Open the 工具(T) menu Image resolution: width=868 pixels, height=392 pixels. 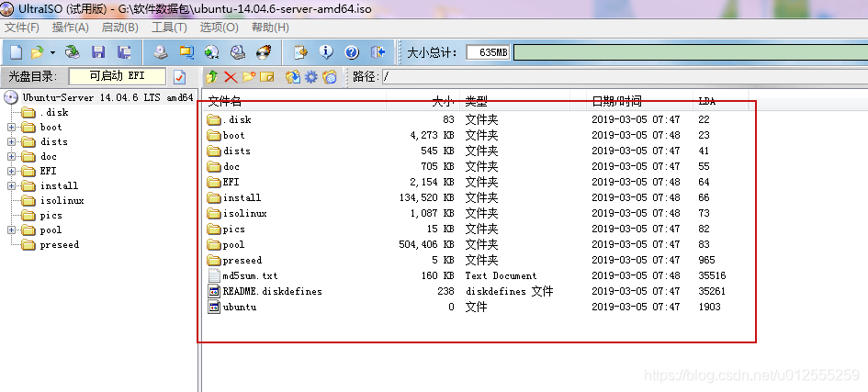pos(169,28)
